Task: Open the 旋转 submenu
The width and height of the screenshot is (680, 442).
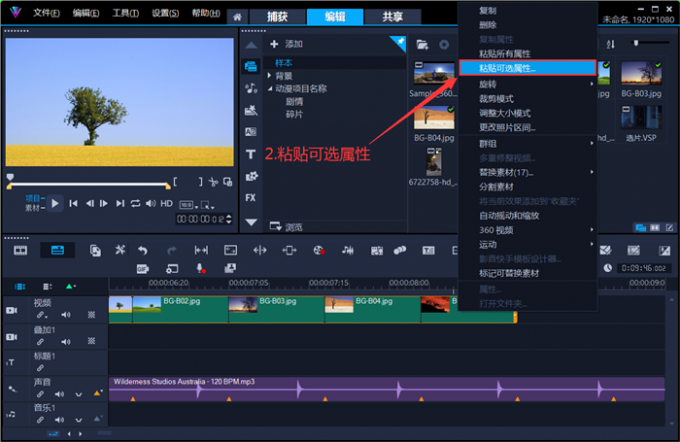Action: coord(527,84)
